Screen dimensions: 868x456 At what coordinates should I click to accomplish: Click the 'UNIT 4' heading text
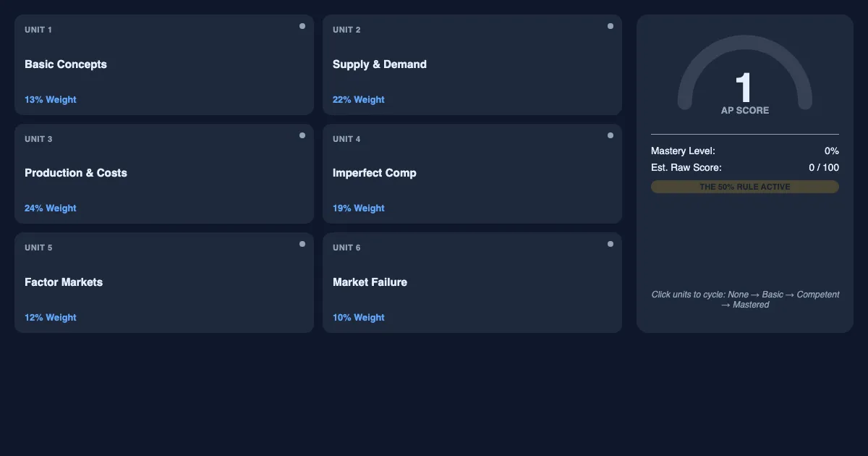coord(346,139)
